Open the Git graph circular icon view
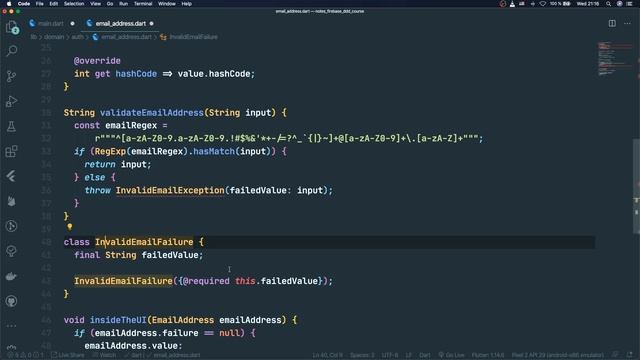The image size is (640, 360). 12,226
